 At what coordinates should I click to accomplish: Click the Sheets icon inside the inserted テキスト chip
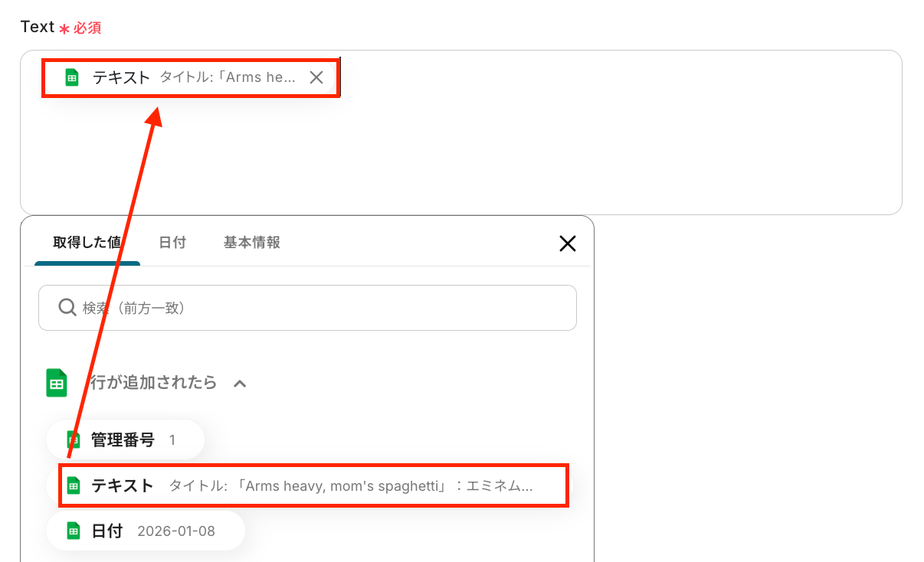(72, 77)
